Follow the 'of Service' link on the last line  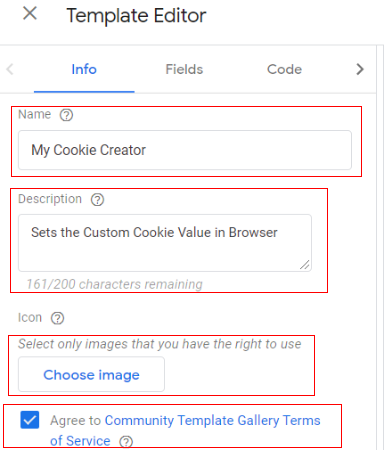[80, 441]
